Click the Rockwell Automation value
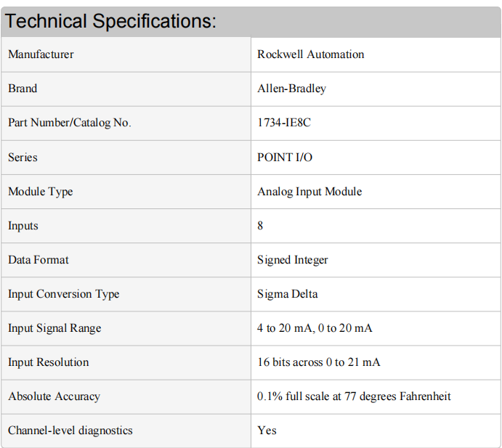 click(310, 54)
